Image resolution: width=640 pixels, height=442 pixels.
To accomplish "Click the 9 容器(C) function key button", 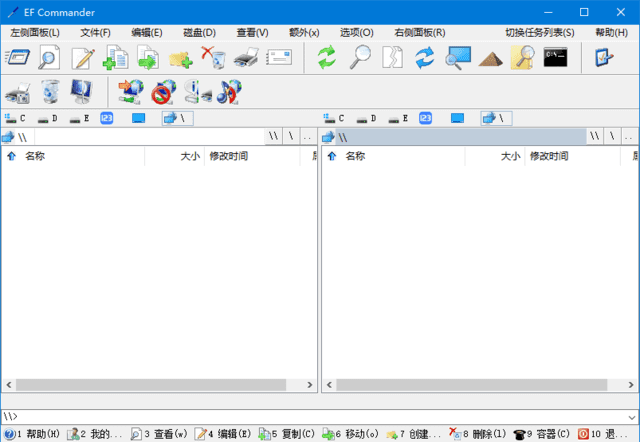I will [x=542, y=434].
